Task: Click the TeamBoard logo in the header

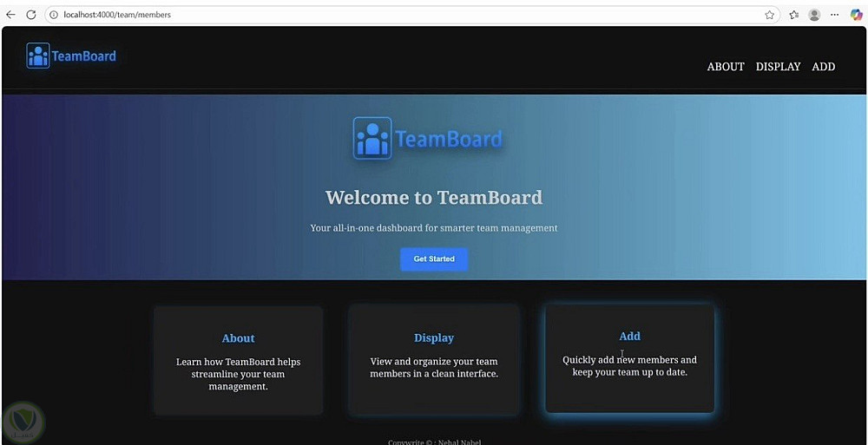Action: (x=71, y=56)
